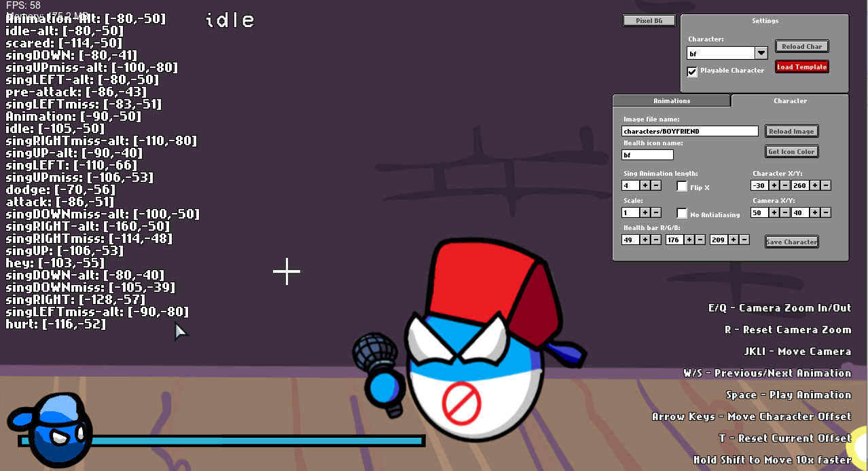
Task: Increase Camera Y with plus button
Action: pos(815,212)
